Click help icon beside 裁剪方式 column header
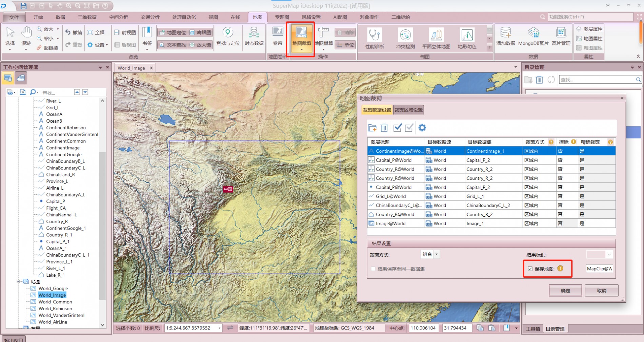Screen dimensions: 644x342 pos(551,142)
